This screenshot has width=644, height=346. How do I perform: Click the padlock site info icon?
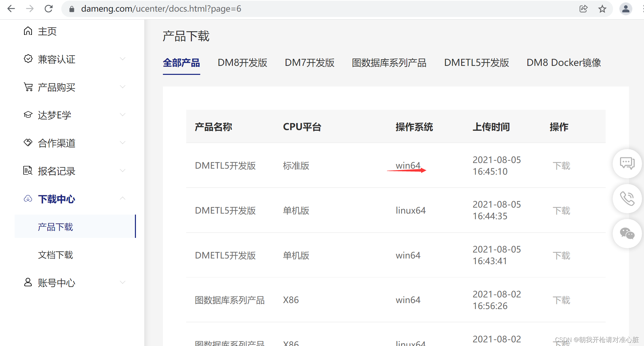[72, 9]
